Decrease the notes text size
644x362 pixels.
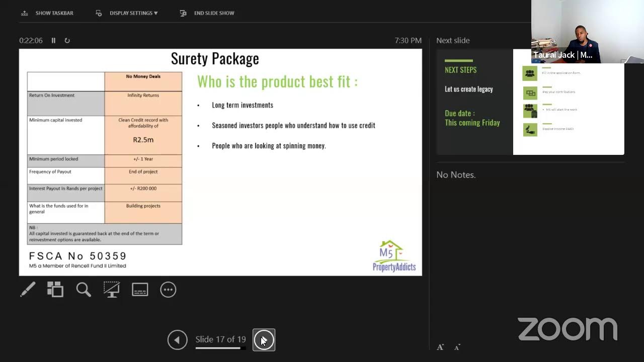pos(457,347)
